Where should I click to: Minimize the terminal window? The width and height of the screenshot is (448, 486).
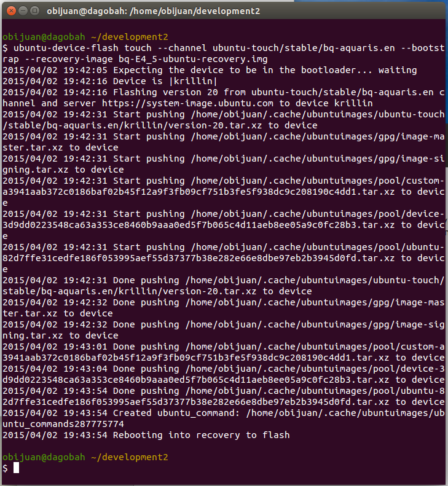[23, 11]
